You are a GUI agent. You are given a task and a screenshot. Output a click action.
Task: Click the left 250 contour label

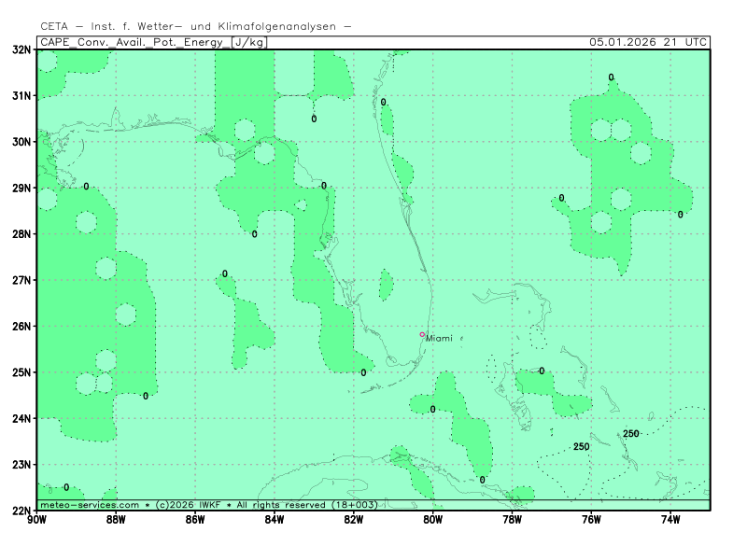[582, 447]
